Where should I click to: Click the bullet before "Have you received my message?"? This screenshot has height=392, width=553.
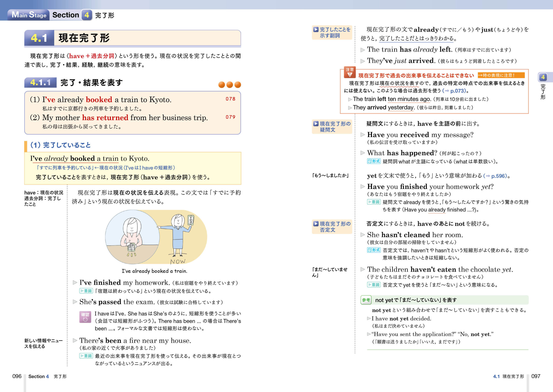(x=363, y=134)
